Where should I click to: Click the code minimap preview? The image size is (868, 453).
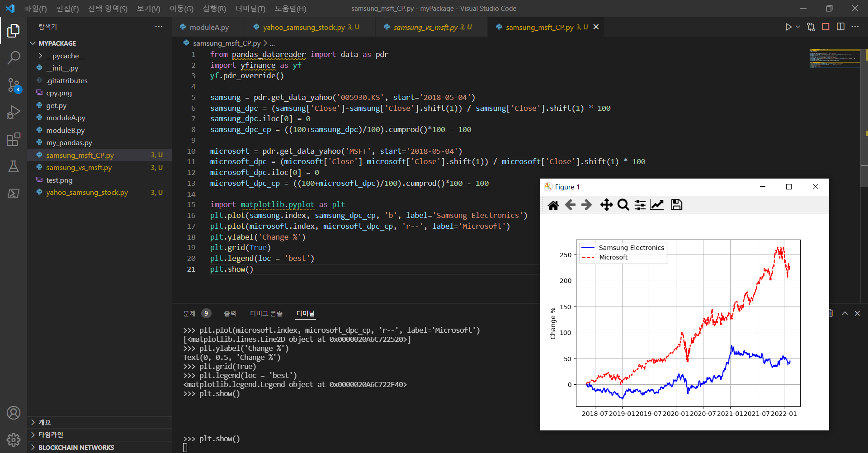pos(835,59)
